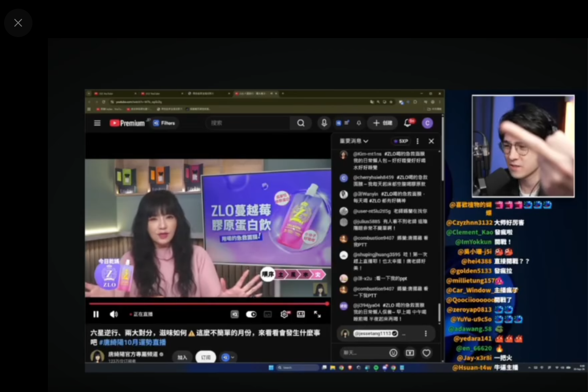Click the chat heart reaction icon
The image size is (588, 392).
pyautogui.click(x=426, y=353)
